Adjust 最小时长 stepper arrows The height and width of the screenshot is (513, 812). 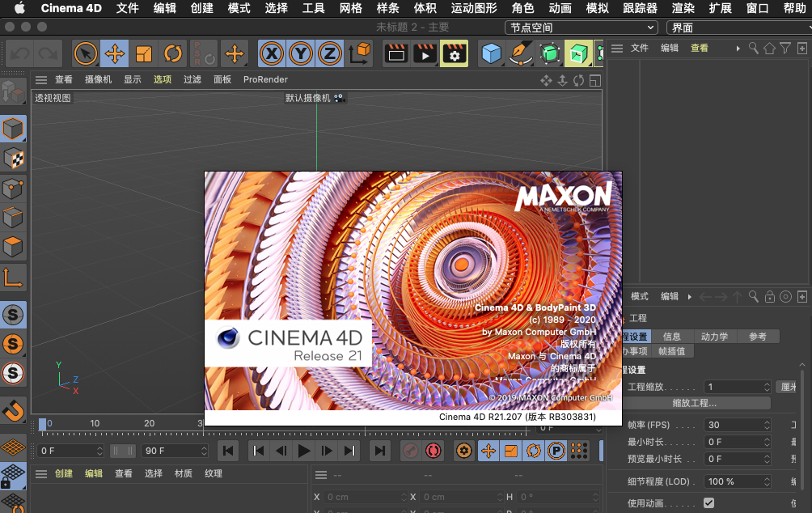point(767,442)
